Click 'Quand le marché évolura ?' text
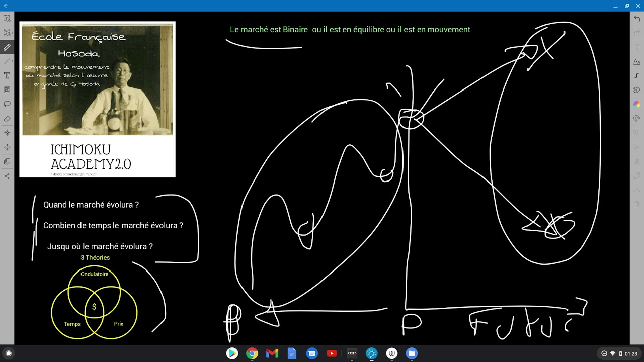 (x=91, y=205)
